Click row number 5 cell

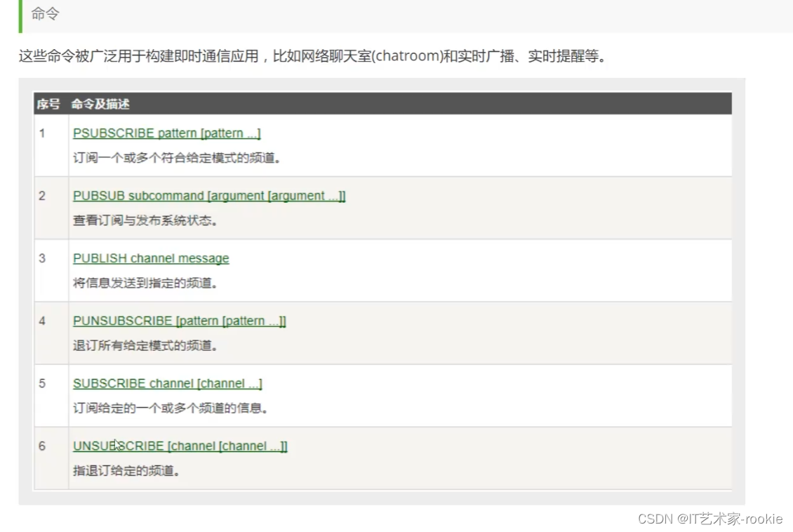click(x=51, y=395)
